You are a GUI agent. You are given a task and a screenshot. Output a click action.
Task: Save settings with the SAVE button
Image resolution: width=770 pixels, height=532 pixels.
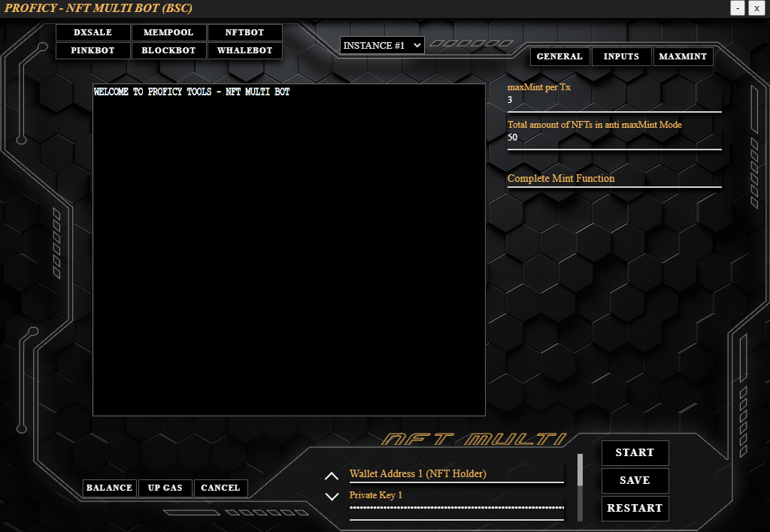click(x=635, y=480)
